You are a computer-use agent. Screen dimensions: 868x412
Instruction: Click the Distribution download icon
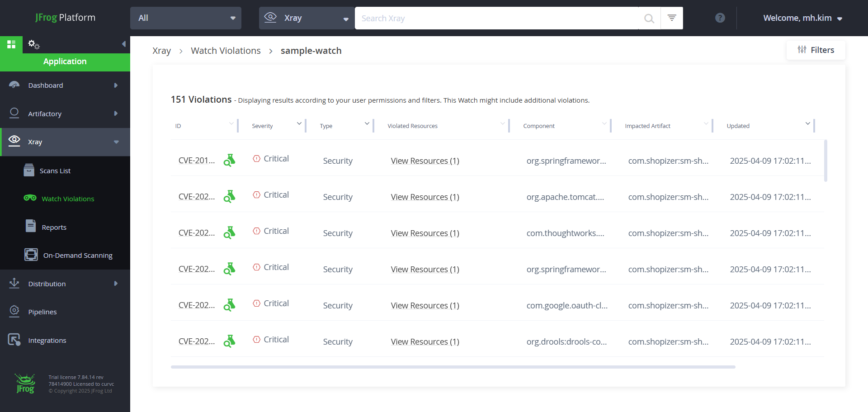click(x=14, y=283)
